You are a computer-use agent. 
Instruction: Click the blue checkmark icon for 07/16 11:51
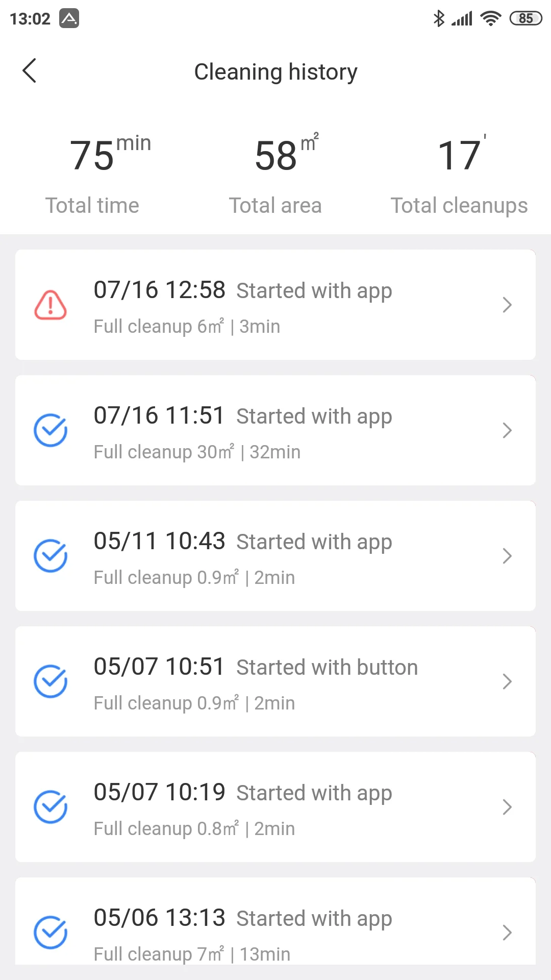click(x=51, y=430)
